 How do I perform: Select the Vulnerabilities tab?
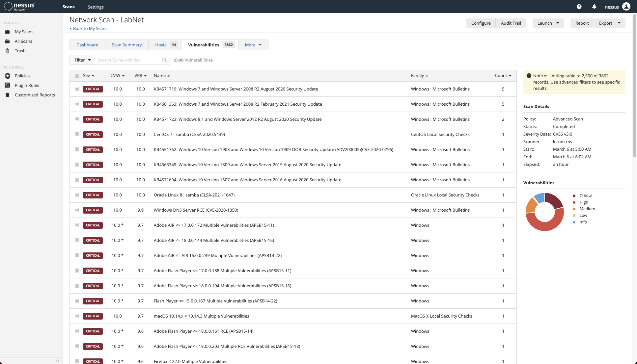[210, 45]
